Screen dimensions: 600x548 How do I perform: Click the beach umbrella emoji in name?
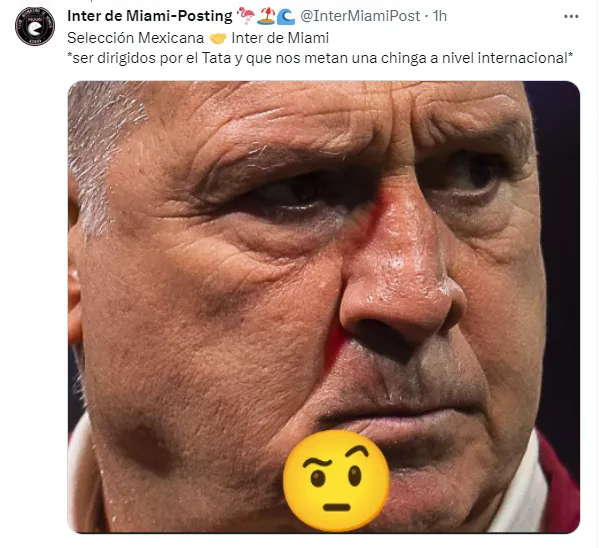(x=265, y=15)
